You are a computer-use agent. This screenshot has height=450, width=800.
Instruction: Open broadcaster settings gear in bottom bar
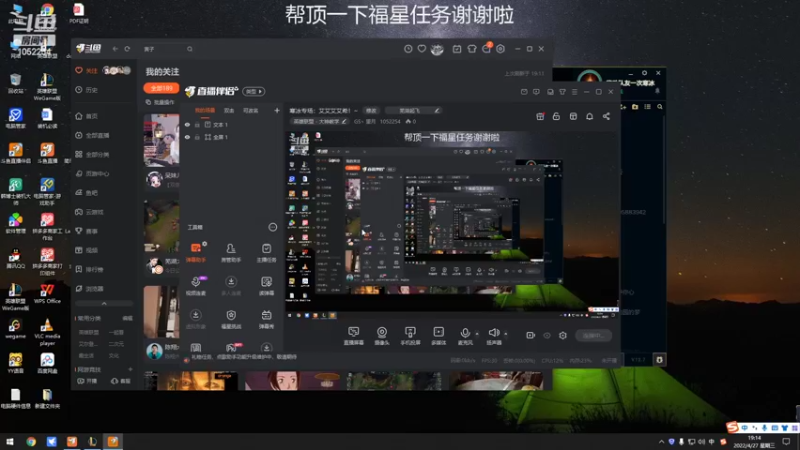tap(563, 335)
